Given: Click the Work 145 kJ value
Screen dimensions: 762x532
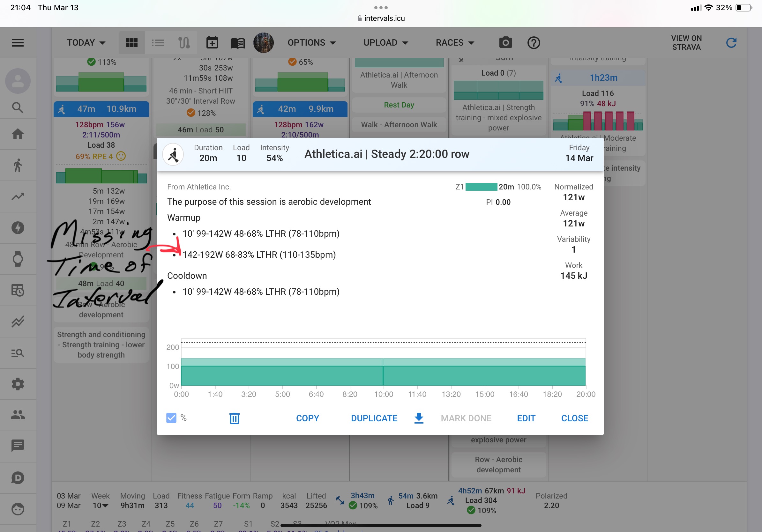Looking at the screenshot, I should 573,276.
